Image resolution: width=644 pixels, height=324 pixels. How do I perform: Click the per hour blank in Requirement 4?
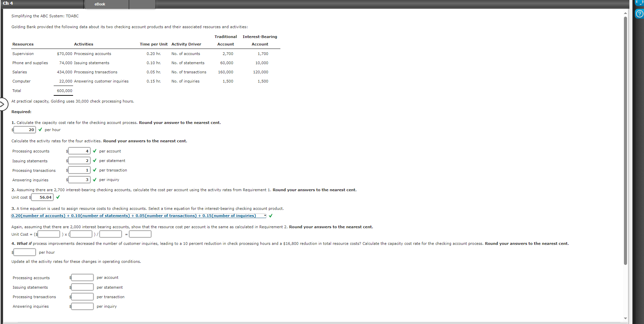(24, 252)
